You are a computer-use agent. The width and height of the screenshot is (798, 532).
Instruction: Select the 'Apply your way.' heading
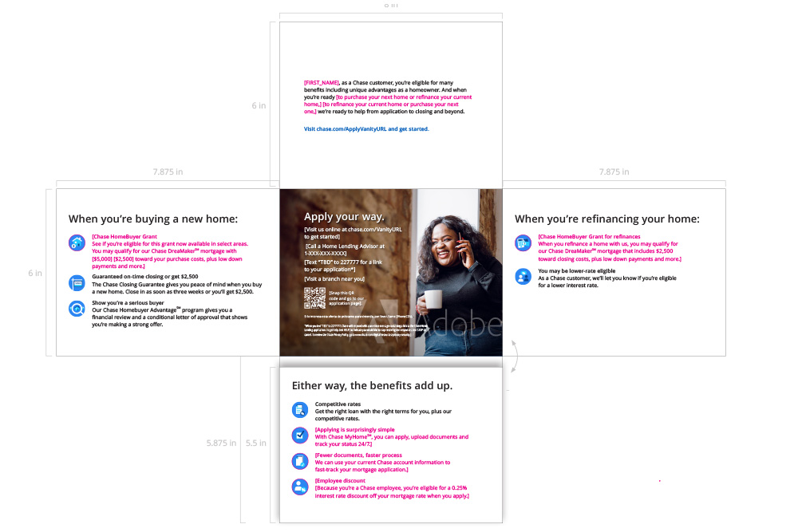click(x=344, y=217)
